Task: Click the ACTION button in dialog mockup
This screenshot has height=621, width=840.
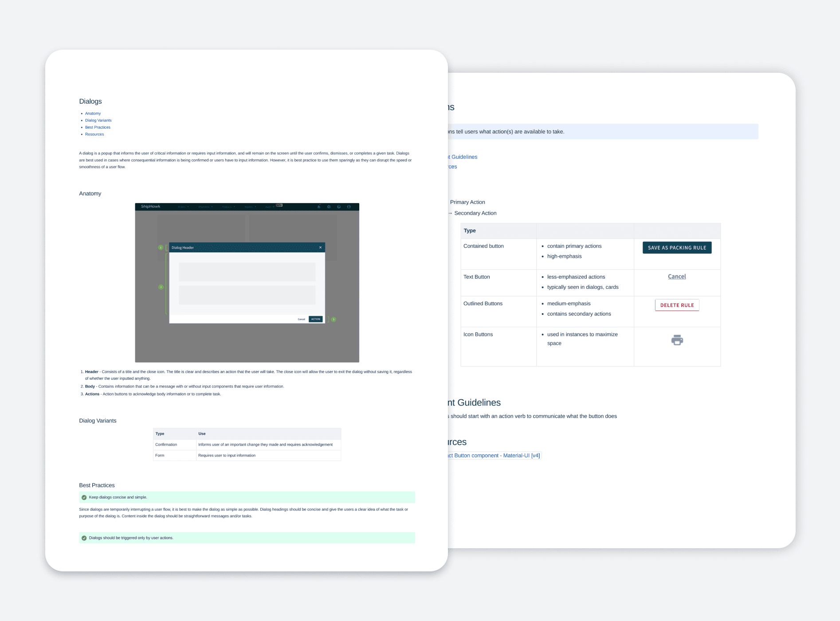Action: coord(316,319)
